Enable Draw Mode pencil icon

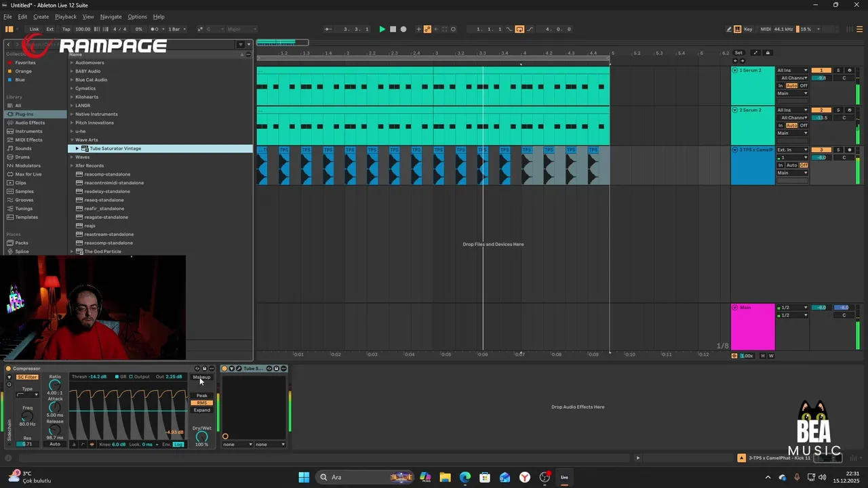click(x=729, y=29)
